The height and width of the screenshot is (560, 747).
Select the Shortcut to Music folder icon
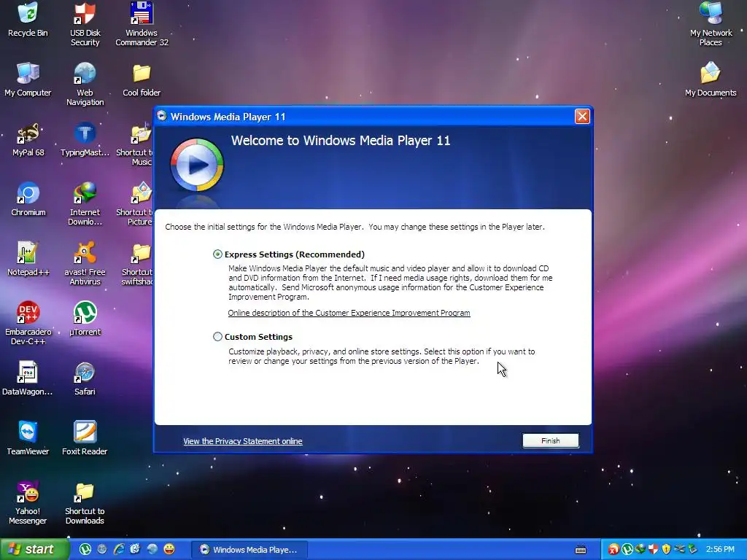(x=136, y=144)
